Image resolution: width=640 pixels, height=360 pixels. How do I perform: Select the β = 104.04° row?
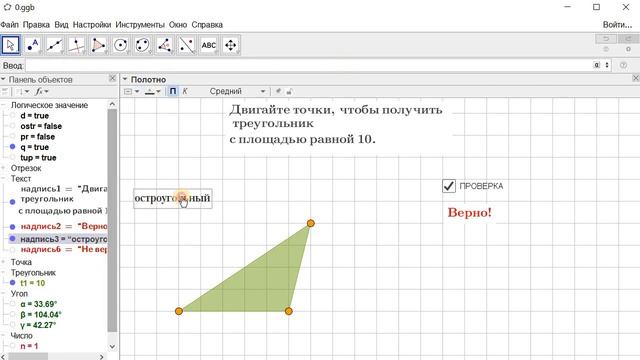(x=41, y=314)
